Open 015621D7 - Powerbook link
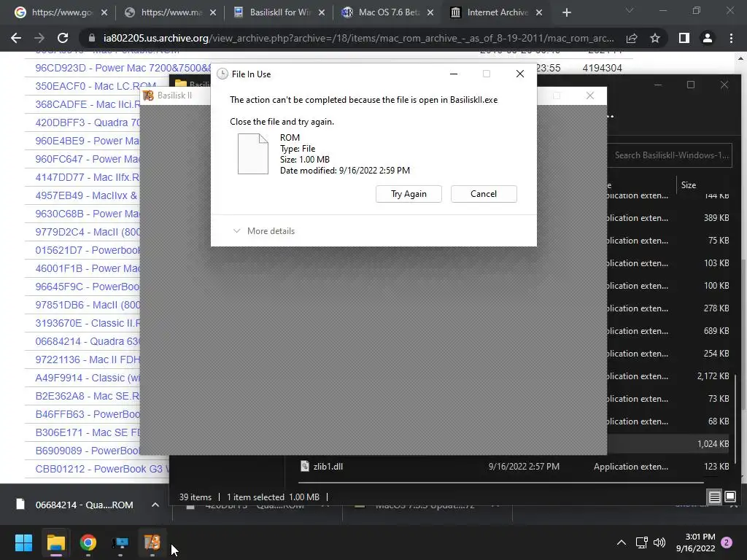The image size is (747, 560). click(x=88, y=250)
